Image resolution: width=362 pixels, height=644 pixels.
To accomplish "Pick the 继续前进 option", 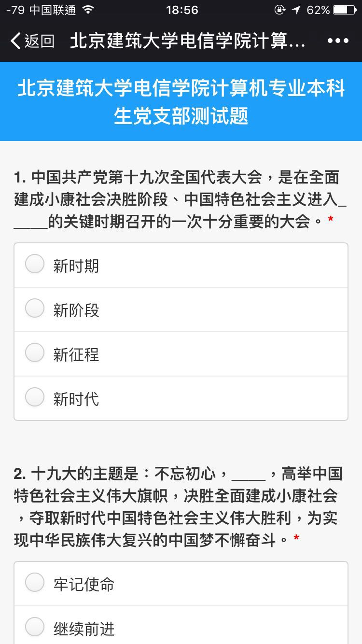I will point(35,628).
